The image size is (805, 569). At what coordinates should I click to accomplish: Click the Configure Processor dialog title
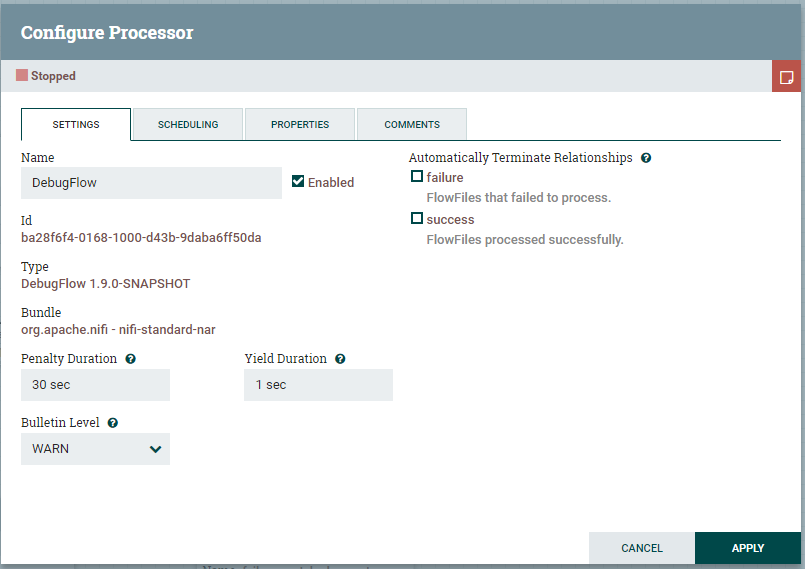tap(107, 32)
